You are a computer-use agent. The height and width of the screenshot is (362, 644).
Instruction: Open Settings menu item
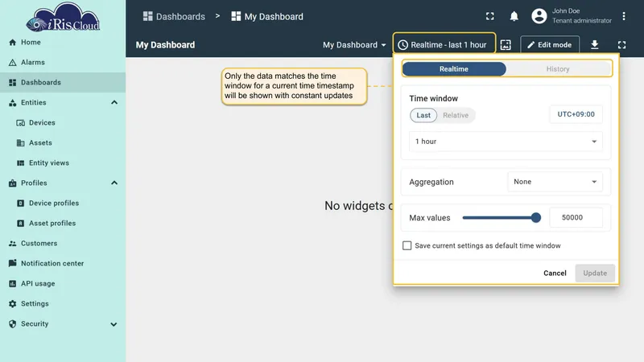63,304
